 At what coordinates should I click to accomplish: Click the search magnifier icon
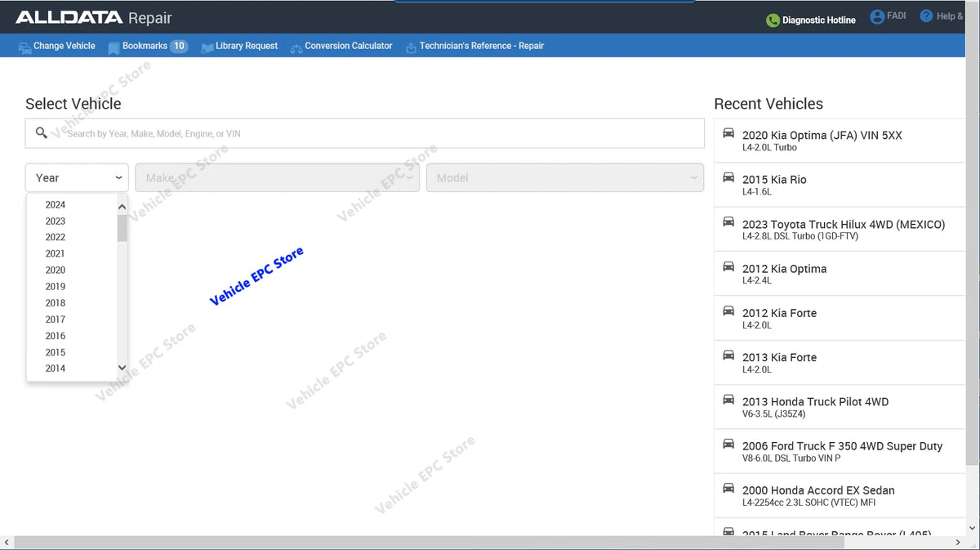42,132
